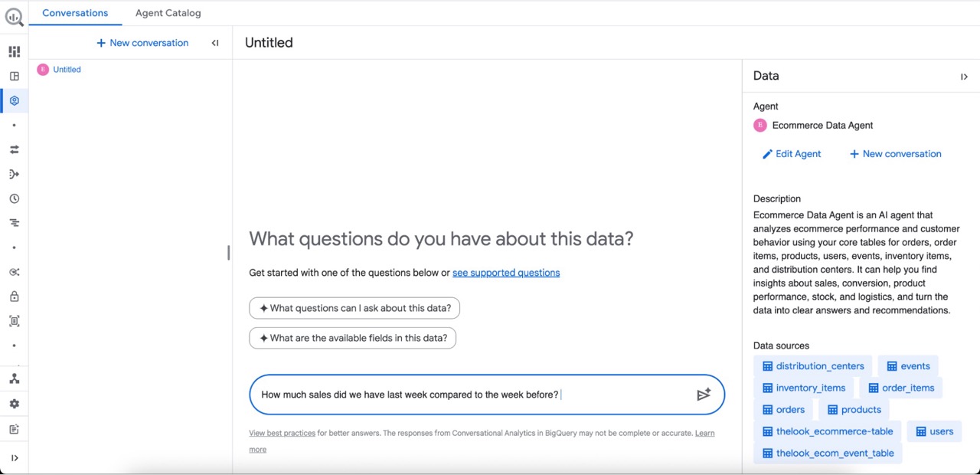The image size is (980, 475).
Task: Open the dashboard grid icon in sidebar
Action: click(14, 51)
